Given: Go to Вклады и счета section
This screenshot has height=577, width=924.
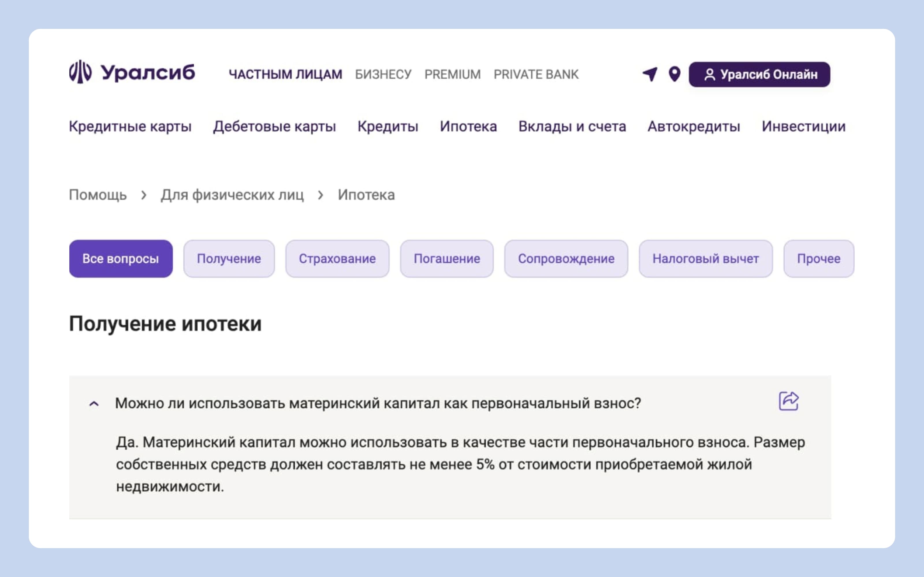Looking at the screenshot, I should pos(572,126).
